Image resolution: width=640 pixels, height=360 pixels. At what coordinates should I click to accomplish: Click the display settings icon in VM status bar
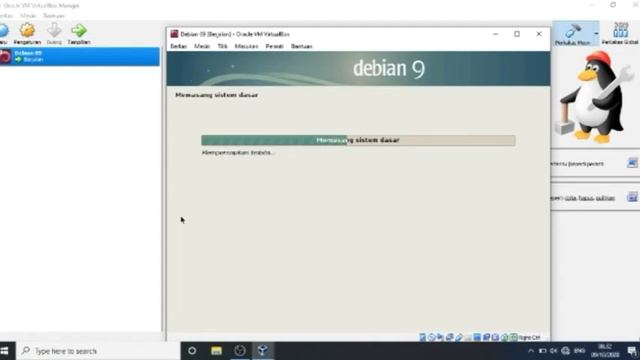pos(477,337)
